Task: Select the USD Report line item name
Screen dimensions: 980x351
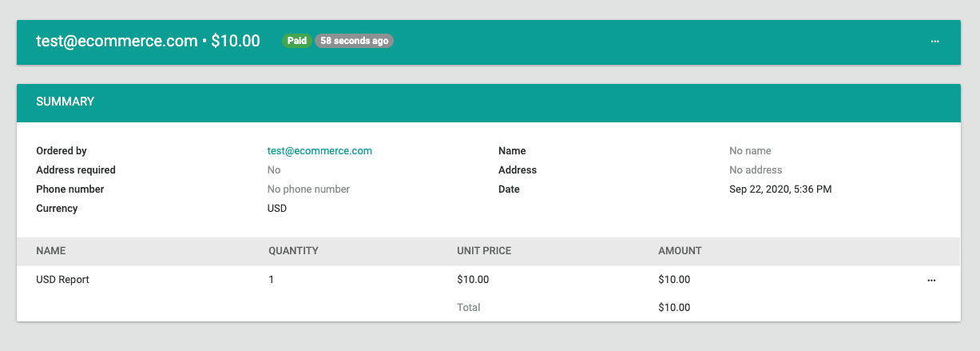Action: (x=62, y=280)
